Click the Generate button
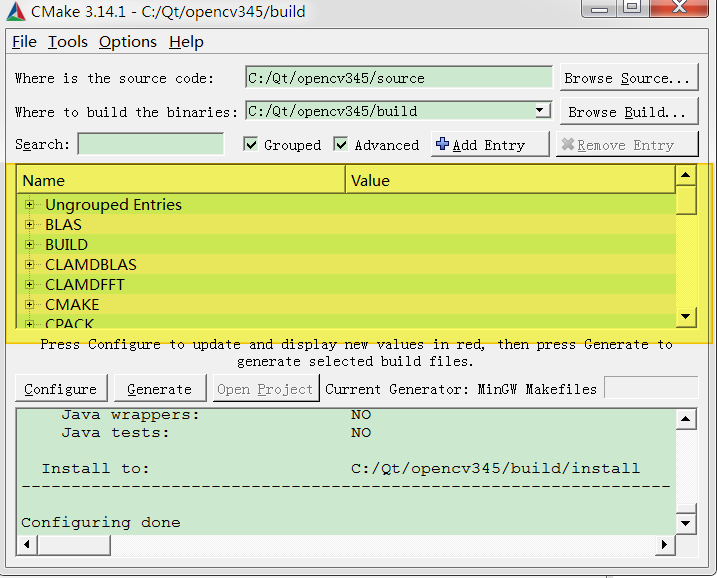Screen dimensions: 717x578 (x=160, y=389)
